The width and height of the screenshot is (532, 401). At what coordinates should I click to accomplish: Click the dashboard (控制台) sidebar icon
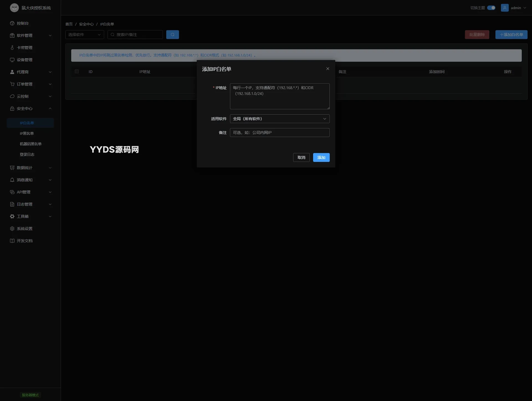pyautogui.click(x=12, y=23)
